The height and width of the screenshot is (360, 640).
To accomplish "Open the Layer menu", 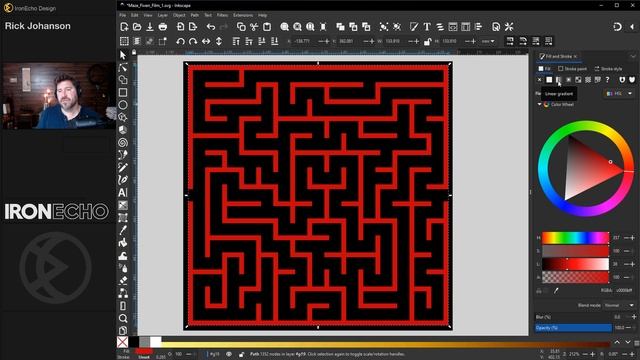I will [x=162, y=15].
